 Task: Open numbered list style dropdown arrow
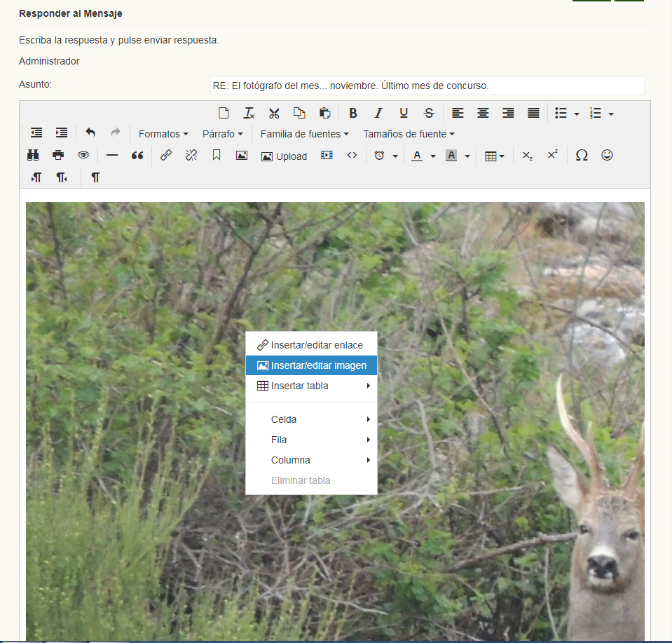coord(611,114)
